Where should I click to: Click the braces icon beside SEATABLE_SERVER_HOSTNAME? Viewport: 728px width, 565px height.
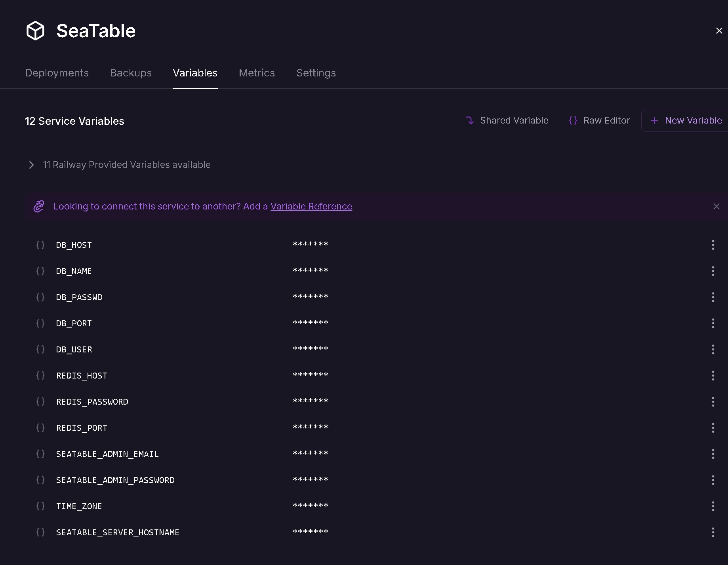pos(40,532)
